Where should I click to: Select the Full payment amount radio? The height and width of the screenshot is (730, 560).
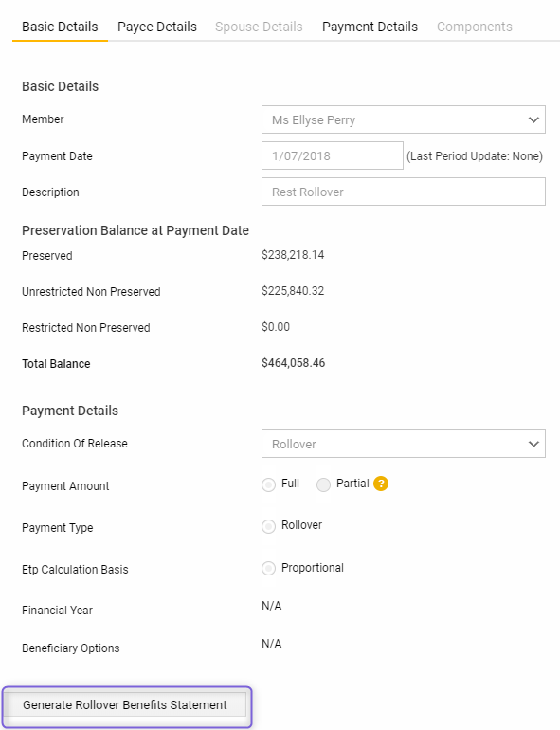(x=268, y=484)
